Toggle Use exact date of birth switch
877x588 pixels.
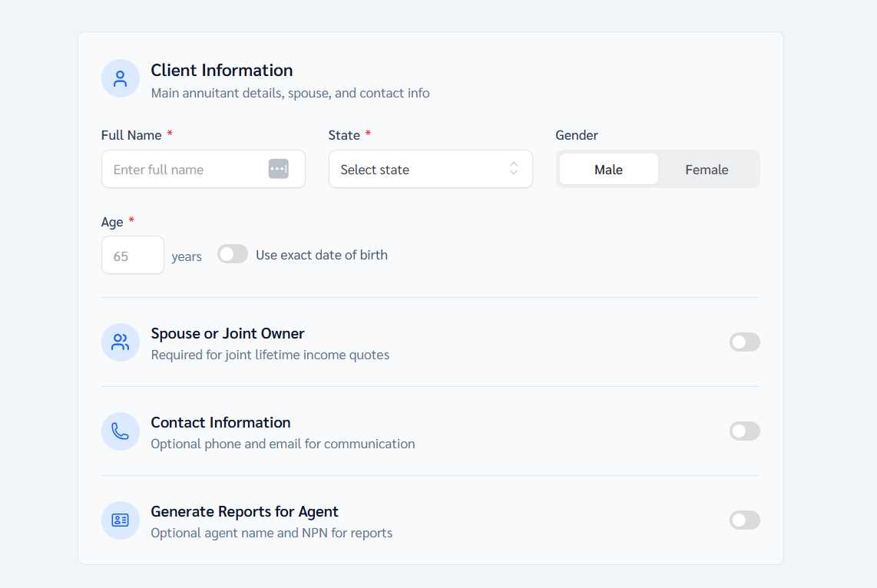click(233, 254)
